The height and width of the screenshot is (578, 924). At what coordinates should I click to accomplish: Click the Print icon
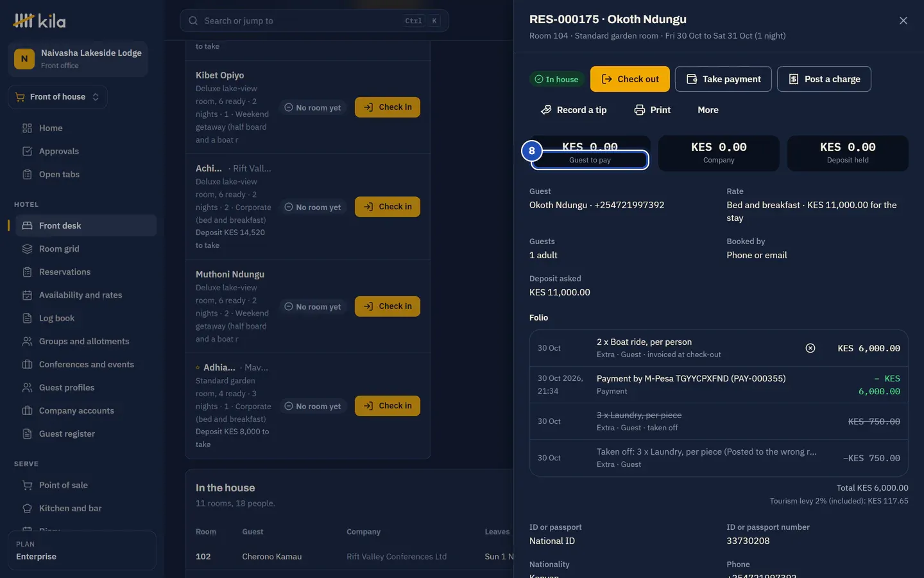pyautogui.click(x=640, y=110)
